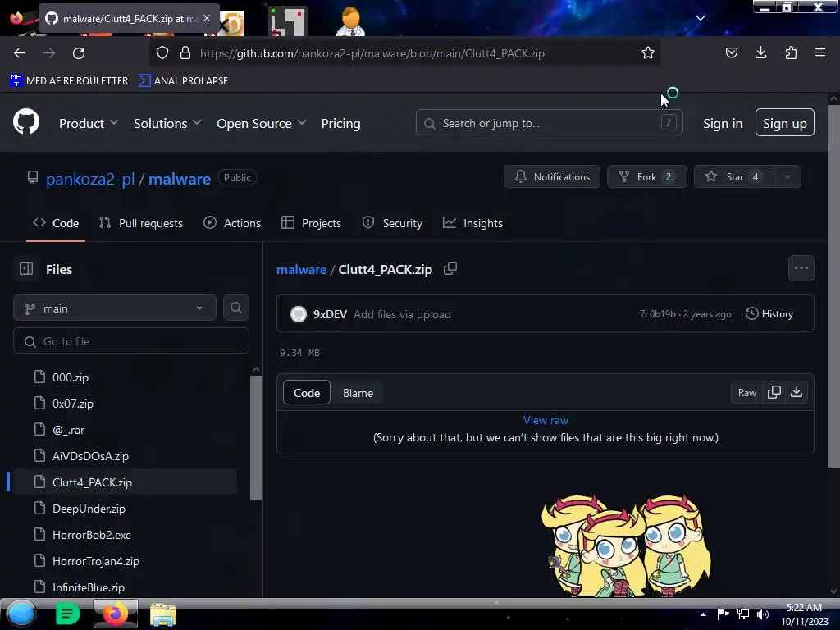The image size is (840, 630).
Task: Open pankoza2-pl owner link
Action: coord(90,178)
